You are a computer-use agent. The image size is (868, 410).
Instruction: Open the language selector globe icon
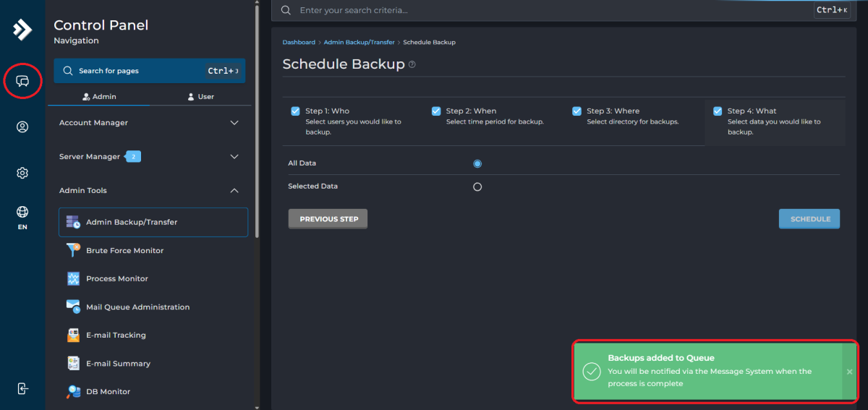(22, 213)
